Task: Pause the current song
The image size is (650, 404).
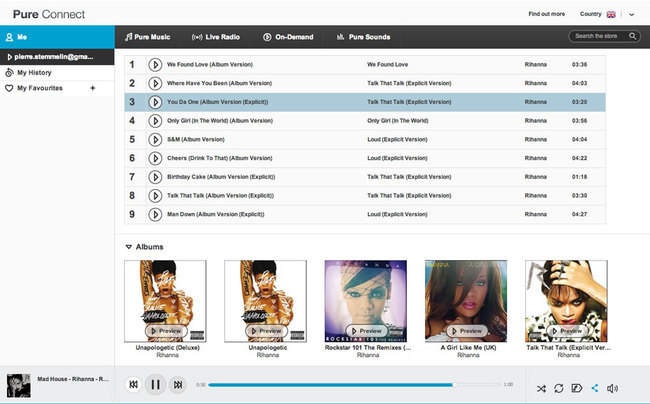Action: (x=155, y=385)
